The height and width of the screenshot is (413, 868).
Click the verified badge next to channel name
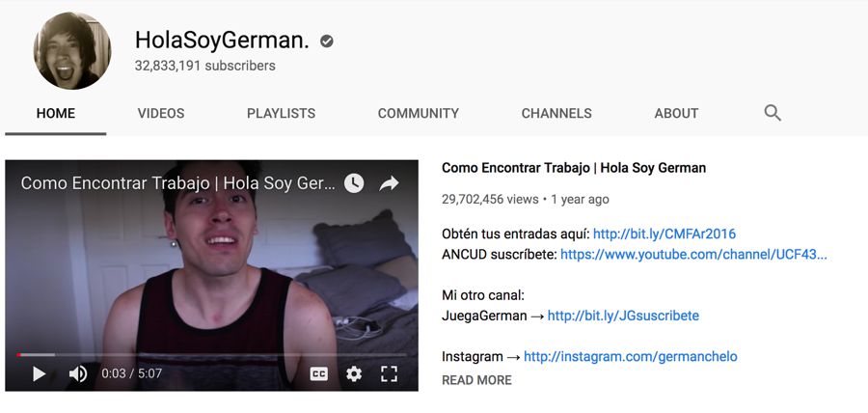click(x=327, y=41)
